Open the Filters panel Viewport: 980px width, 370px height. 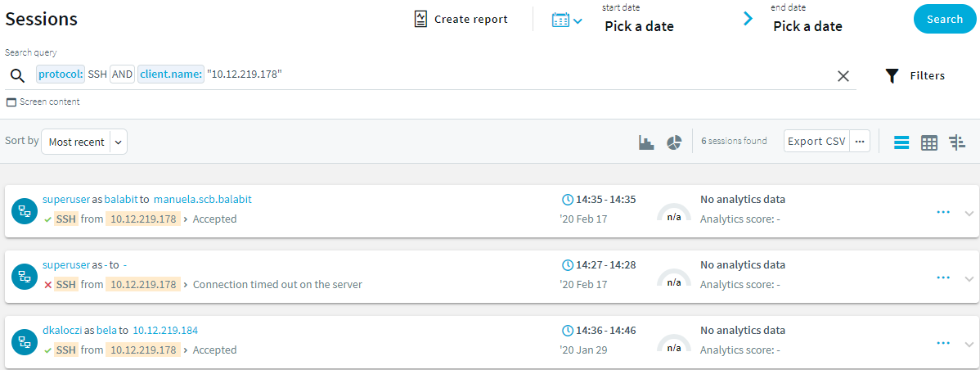coord(915,76)
